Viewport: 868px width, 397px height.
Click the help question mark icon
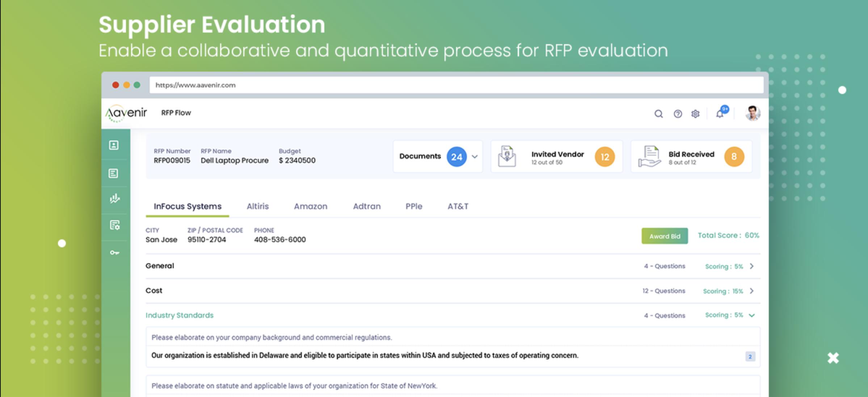(677, 114)
